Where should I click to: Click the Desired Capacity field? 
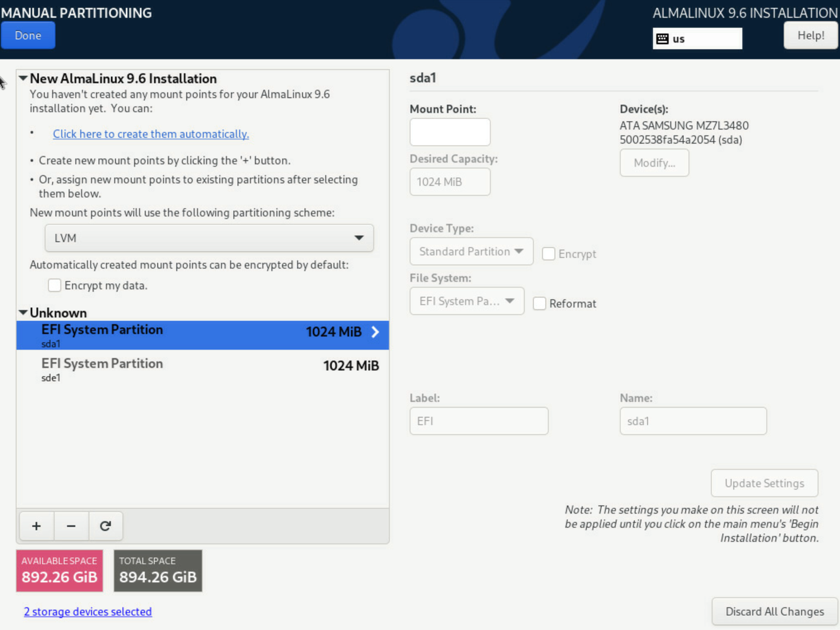tap(450, 182)
